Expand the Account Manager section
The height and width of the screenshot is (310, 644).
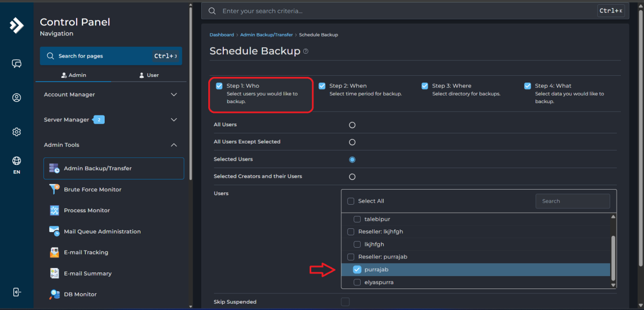click(111, 95)
